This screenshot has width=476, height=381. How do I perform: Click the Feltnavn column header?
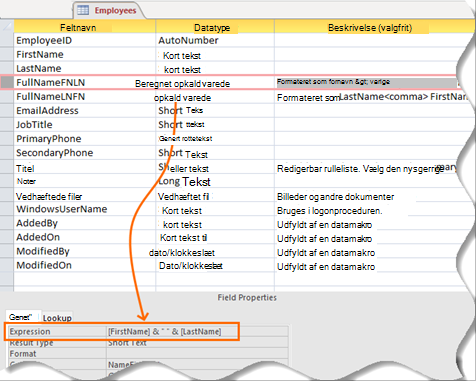click(x=85, y=27)
